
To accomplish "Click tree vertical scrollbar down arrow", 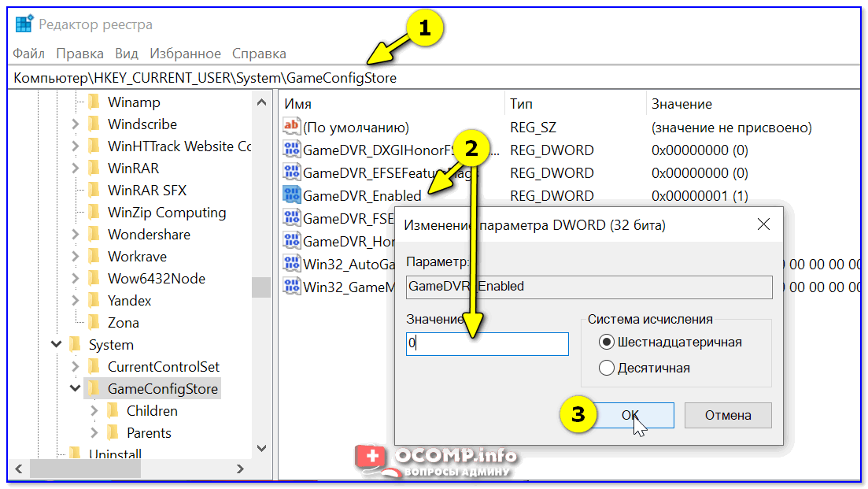I will pos(262,448).
